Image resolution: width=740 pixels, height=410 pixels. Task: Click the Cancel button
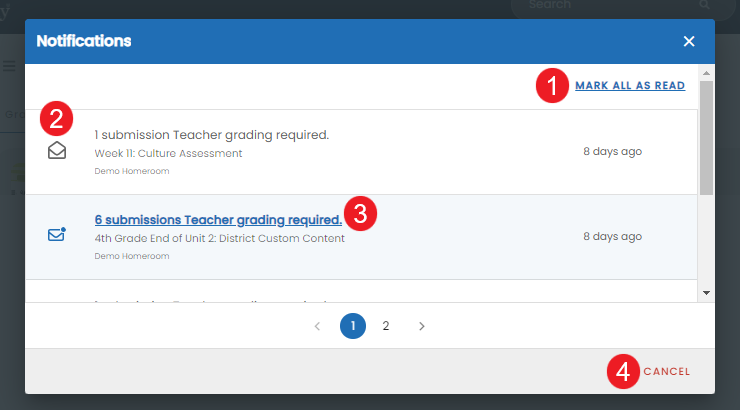666,372
